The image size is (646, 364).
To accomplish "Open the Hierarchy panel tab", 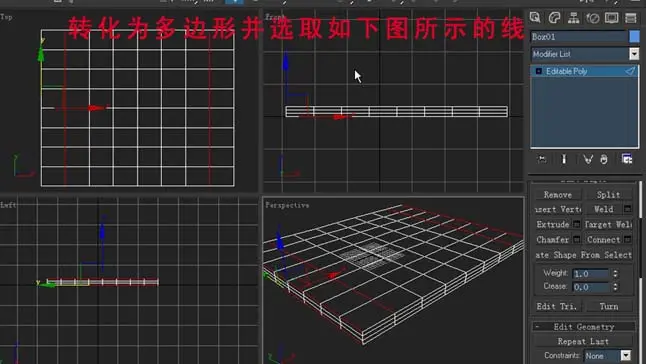I will coord(573,18).
